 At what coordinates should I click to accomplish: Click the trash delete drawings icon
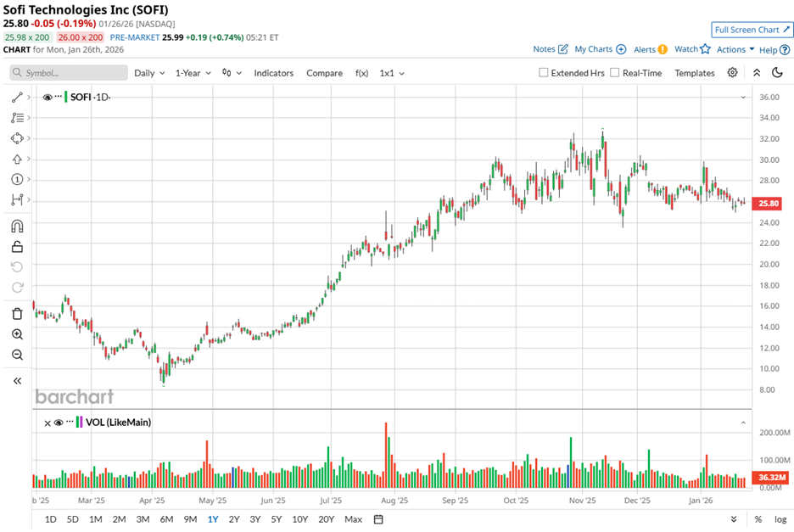click(x=17, y=314)
